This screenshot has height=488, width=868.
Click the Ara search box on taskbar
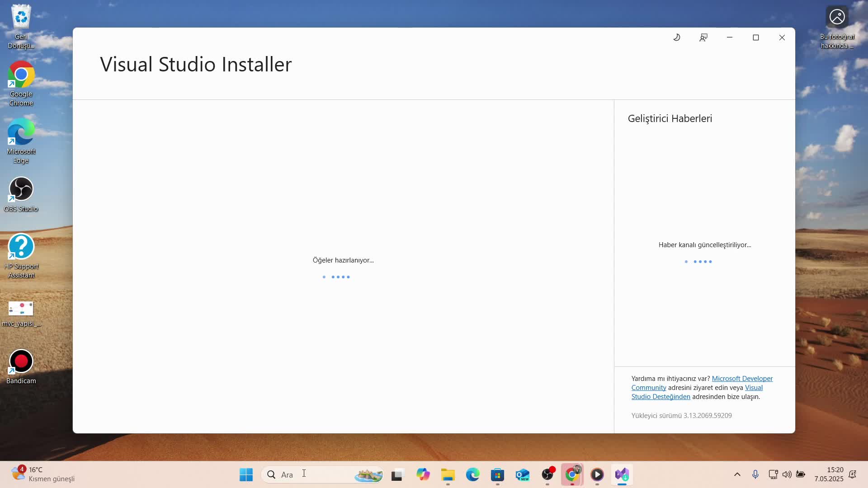[322, 474]
